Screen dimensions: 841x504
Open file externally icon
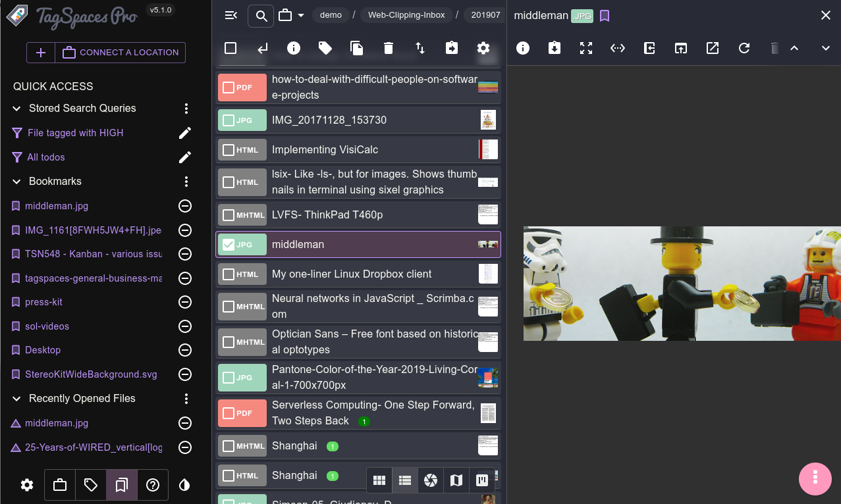[x=713, y=48]
